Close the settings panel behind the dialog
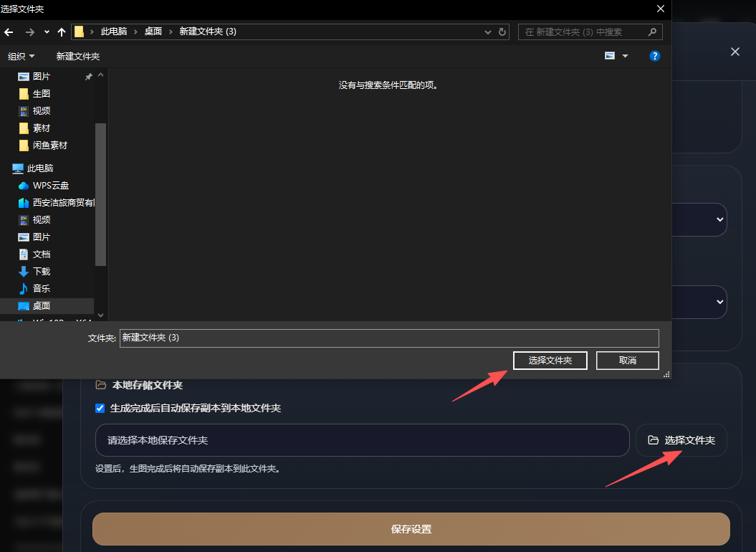The height and width of the screenshot is (552, 756). (x=735, y=52)
